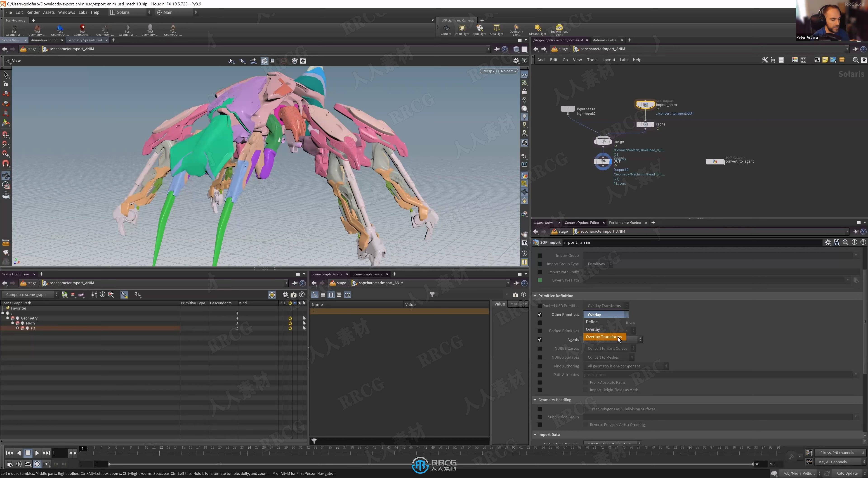868x478 pixels.
Task: Add an Environment Light from shelf
Action: tap(559, 30)
